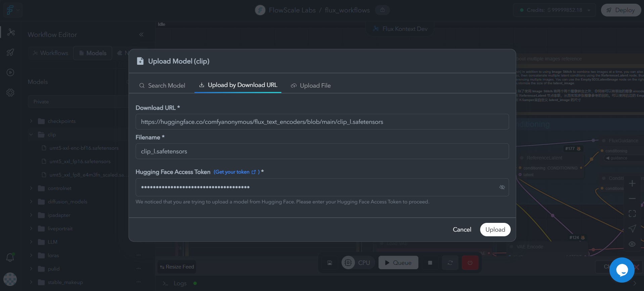Switch to the Search Model tab

click(162, 86)
